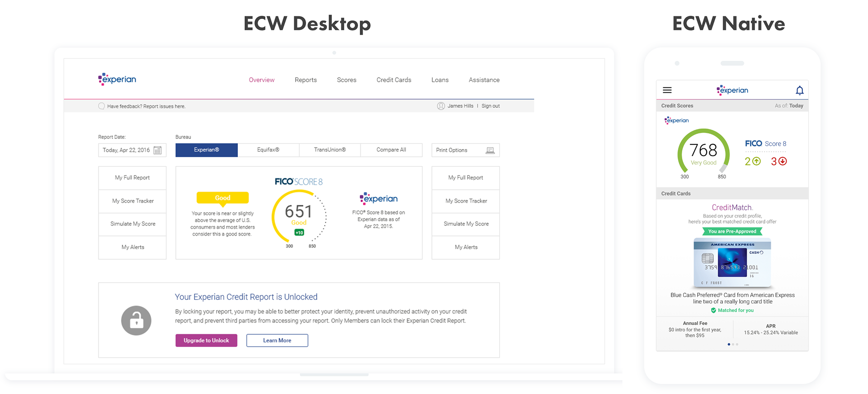This screenshot has height=394, width=868.
Task: Tap the Credit Cards section header on mobile
Action: [x=732, y=193]
